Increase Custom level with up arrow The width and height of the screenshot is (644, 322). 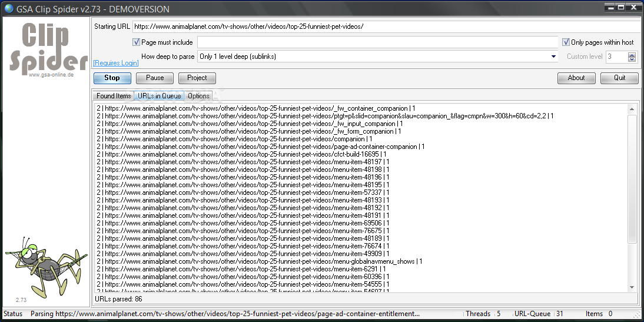click(x=632, y=54)
